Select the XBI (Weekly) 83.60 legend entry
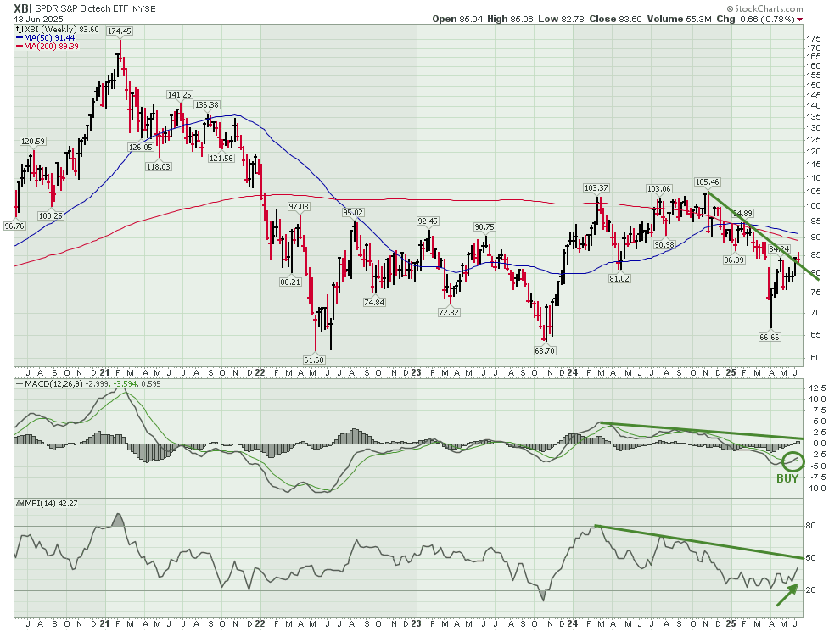This screenshot has width=840, height=631. pos(58,30)
